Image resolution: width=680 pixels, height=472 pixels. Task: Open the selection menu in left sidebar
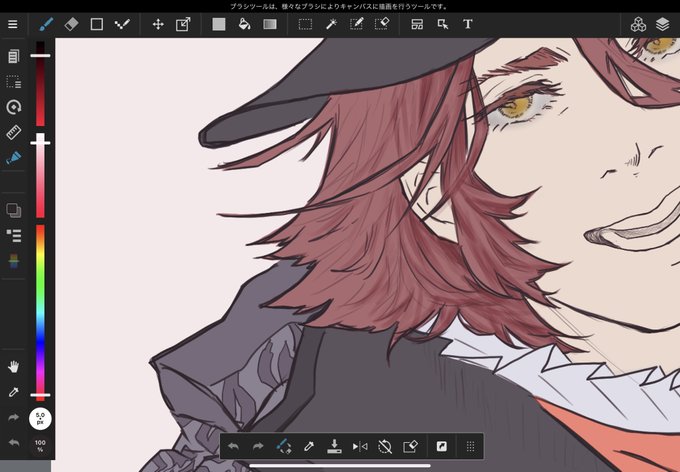coord(13,82)
